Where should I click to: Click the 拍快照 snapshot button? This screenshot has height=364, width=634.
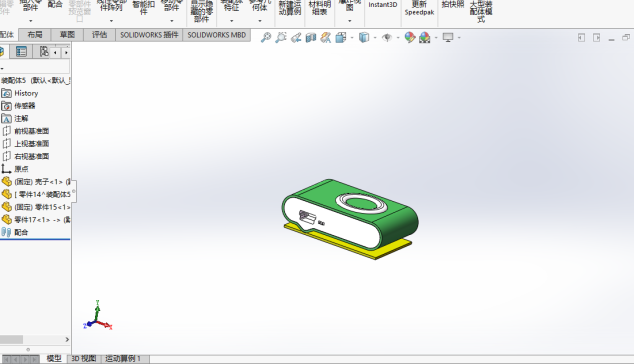tap(452, 5)
